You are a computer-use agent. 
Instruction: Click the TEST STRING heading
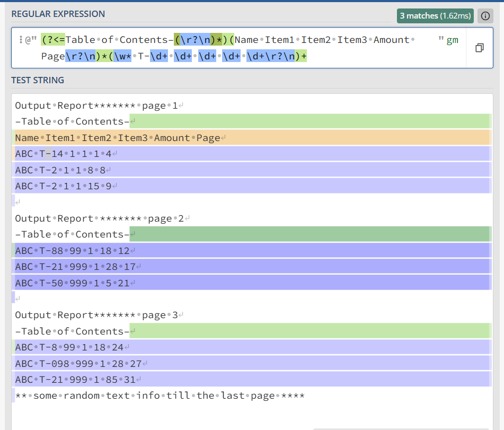click(x=38, y=80)
